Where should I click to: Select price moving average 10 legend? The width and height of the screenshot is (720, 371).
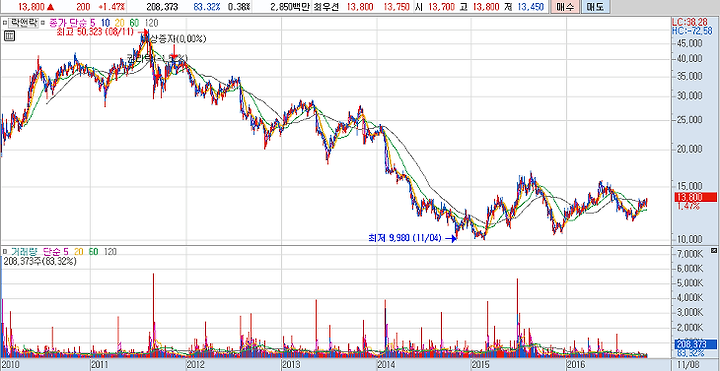[106, 22]
